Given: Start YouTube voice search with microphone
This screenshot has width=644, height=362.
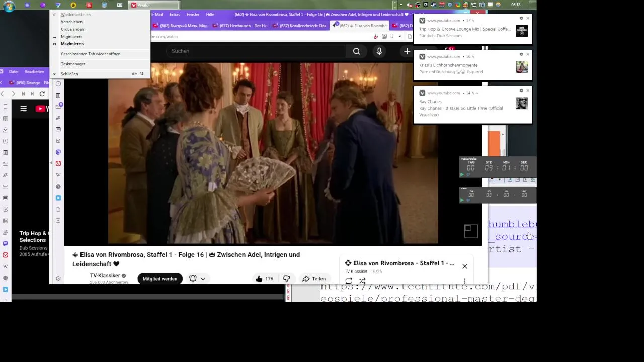Looking at the screenshot, I should (379, 51).
